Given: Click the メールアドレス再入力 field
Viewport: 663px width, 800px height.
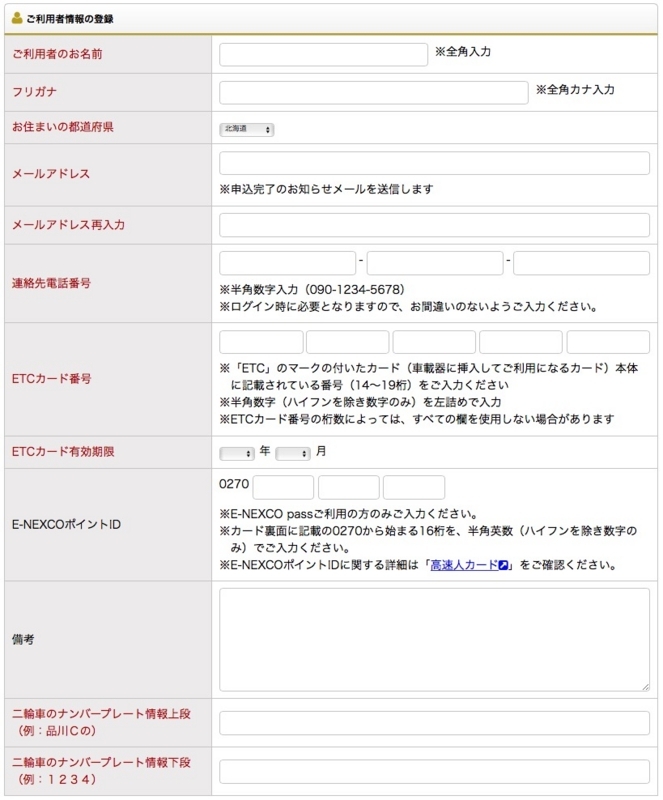Looking at the screenshot, I should click(434, 225).
